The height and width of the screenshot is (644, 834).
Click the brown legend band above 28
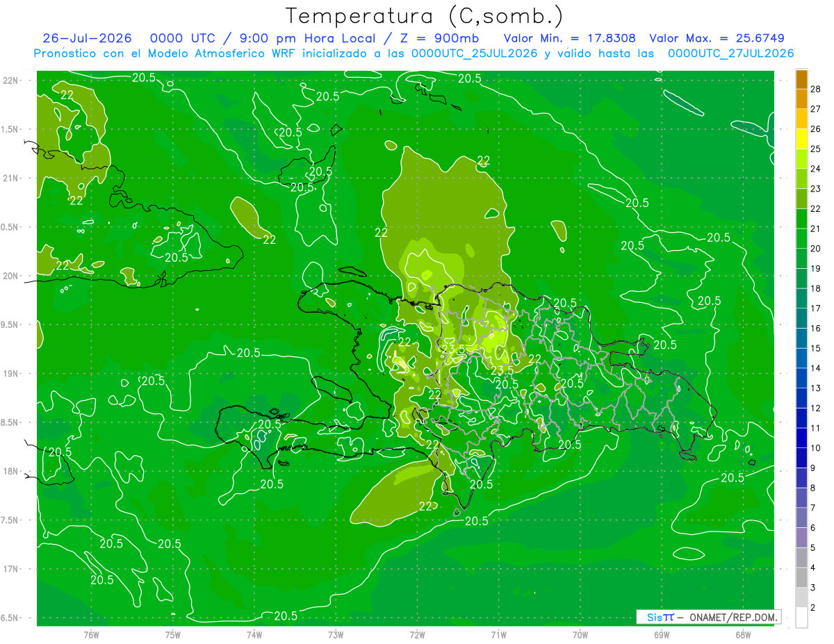tap(801, 79)
